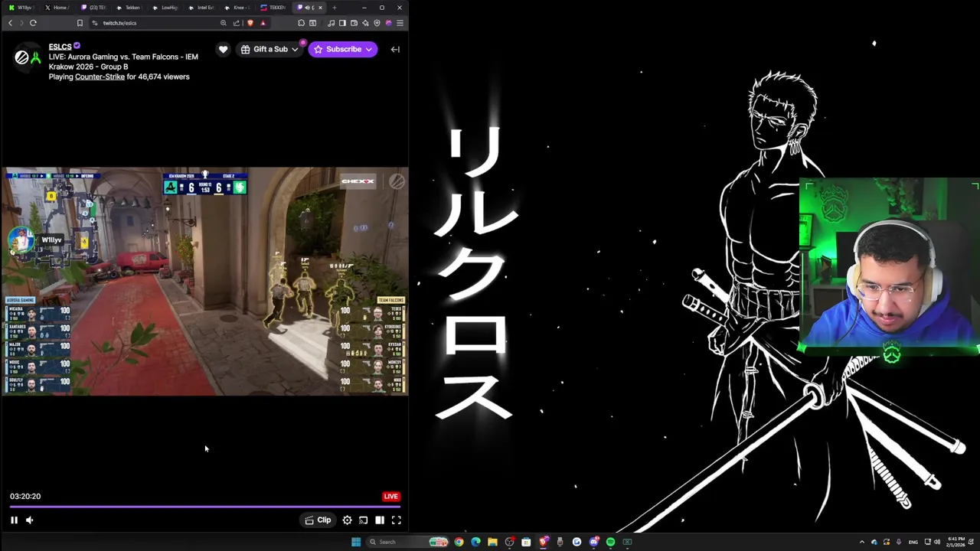The width and height of the screenshot is (980, 551).
Task: Bookmark this page in the browser
Action: (x=80, y=23)
